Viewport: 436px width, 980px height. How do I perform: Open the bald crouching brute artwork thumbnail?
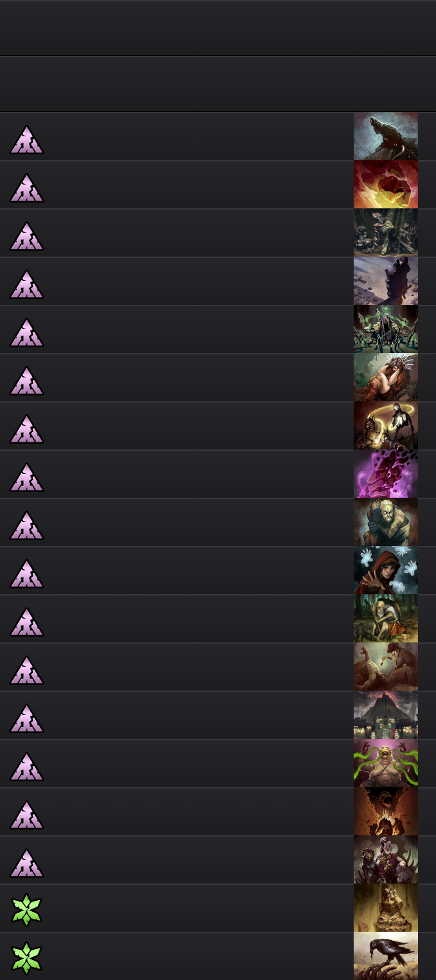[386, 522]
